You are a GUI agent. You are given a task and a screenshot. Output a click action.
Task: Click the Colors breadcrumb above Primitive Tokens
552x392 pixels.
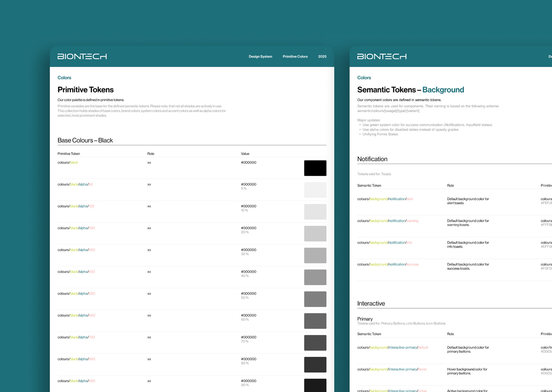click(64, 78)
